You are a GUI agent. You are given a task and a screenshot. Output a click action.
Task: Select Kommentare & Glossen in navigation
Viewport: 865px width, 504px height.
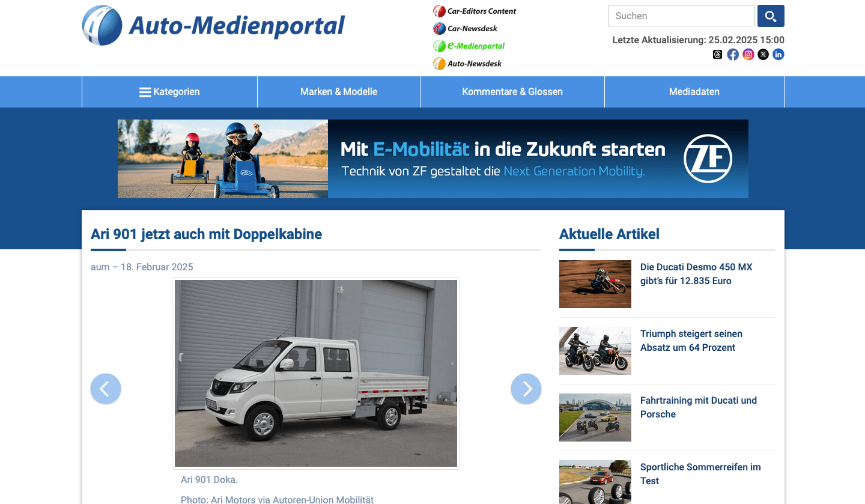512,92
